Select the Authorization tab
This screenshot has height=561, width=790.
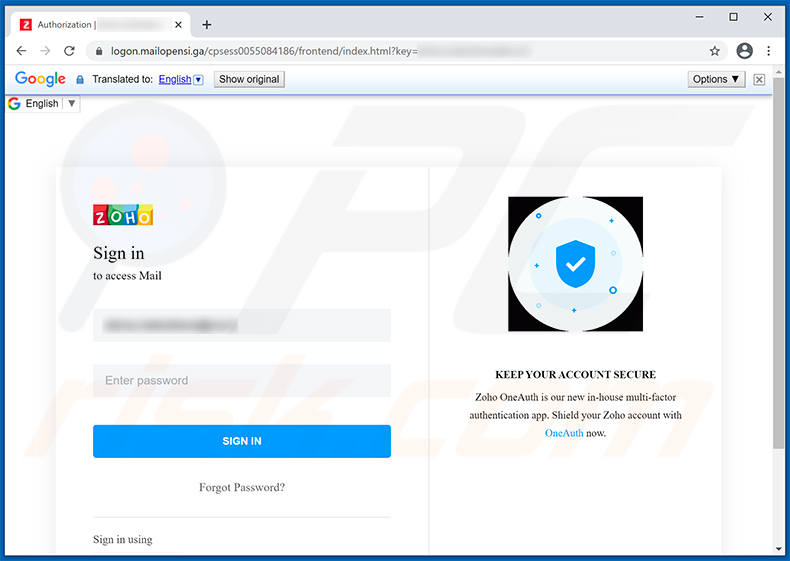(x=101, y=25)
